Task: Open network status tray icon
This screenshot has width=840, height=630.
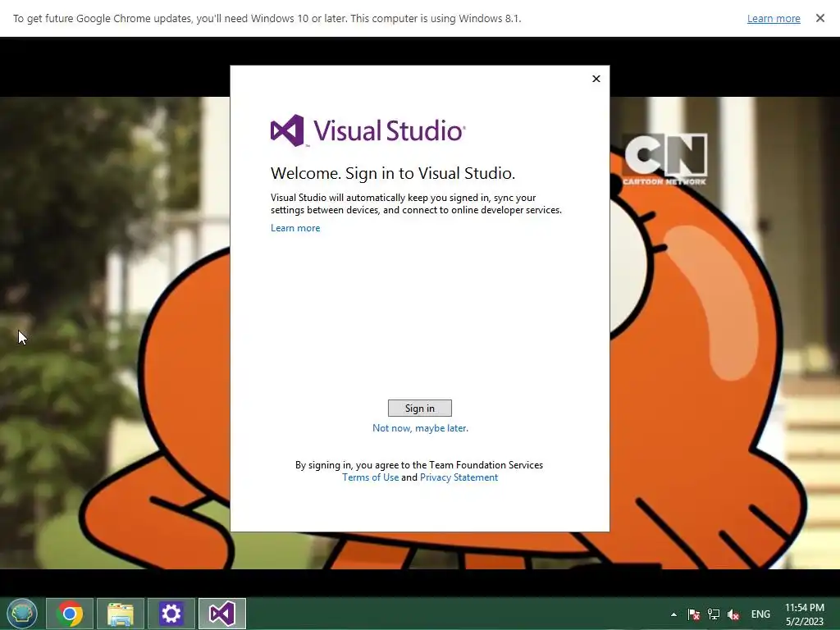Action: pos(714,614)
